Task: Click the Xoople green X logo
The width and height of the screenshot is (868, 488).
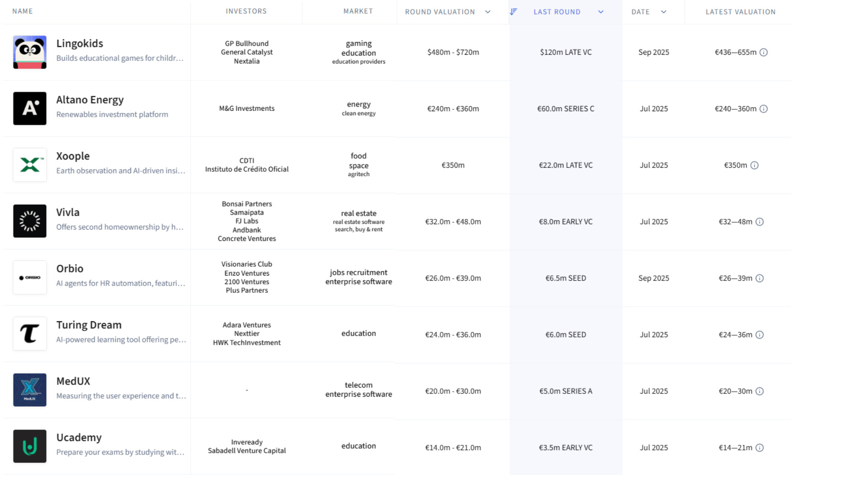Action: point(30,165)
